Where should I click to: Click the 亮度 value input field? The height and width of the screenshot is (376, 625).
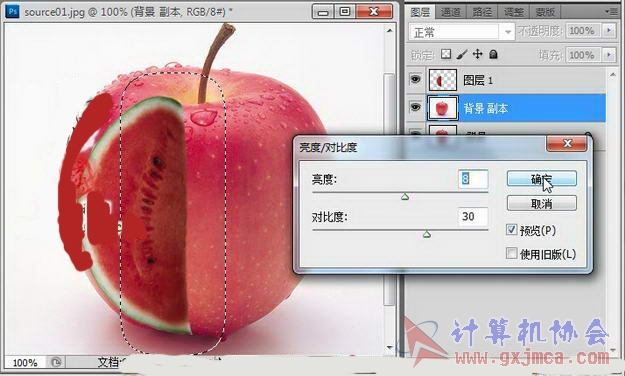coord(473,179)
